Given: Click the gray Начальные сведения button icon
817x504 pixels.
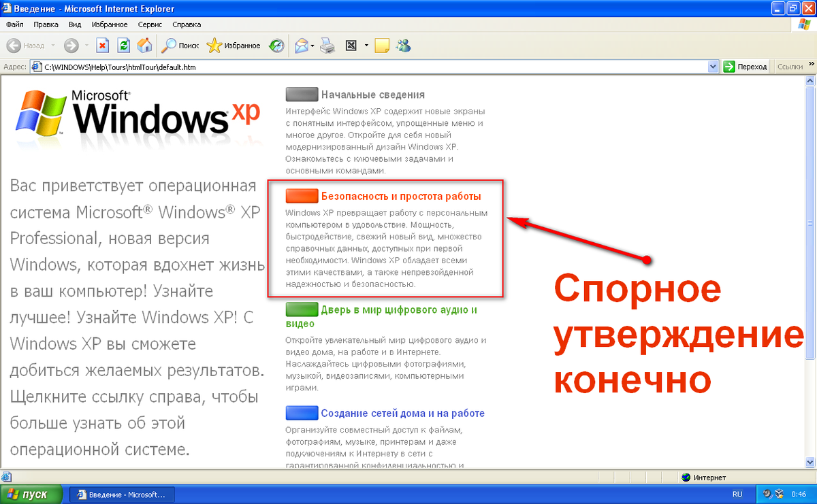Looking at the screenshot, I should tap(302, 95).
